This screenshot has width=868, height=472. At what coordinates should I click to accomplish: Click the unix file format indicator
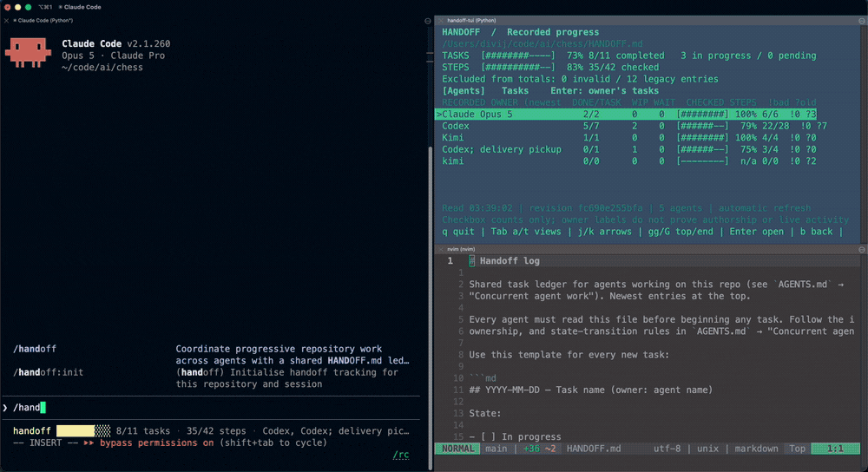[x=707, y=449]
